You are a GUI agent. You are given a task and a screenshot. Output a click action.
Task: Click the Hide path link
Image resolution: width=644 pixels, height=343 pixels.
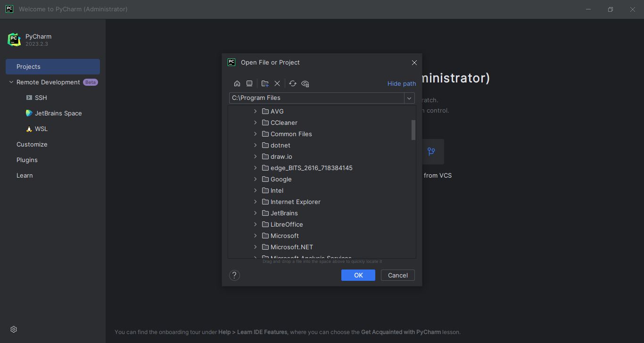402,83
